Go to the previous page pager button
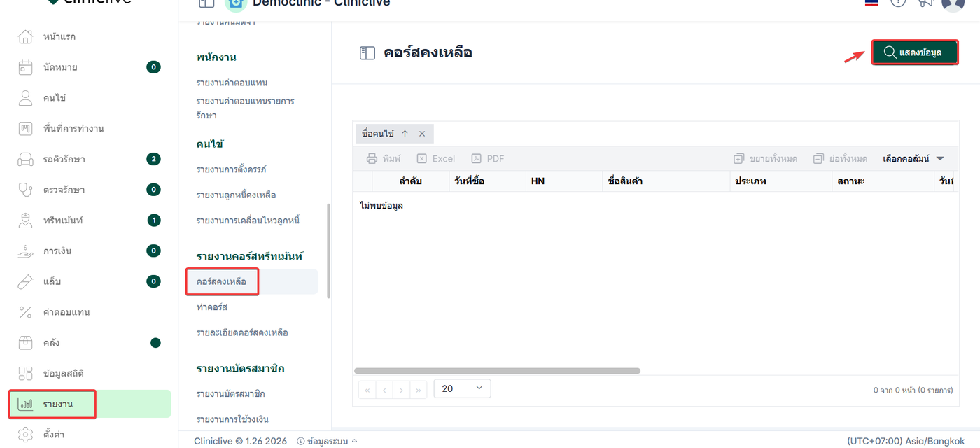980x448 pixels. point(384,390)
